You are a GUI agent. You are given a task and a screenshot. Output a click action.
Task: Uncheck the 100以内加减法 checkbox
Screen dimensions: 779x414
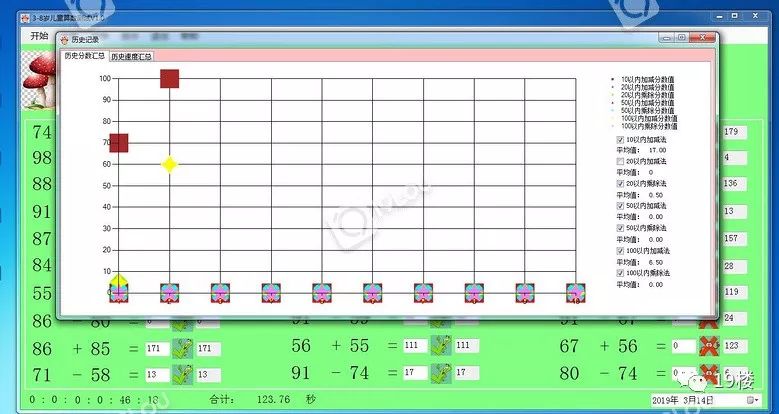[x=620, y=251]
